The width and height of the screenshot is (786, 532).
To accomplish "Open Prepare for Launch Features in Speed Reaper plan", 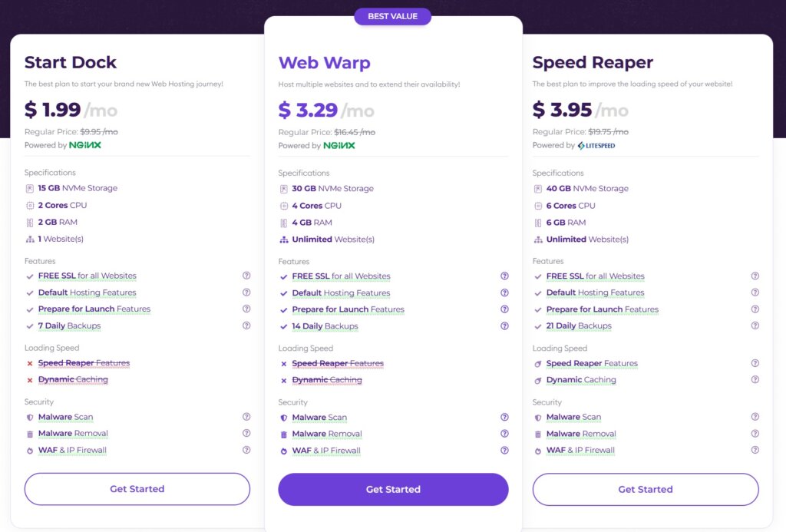I will click(602, 309).
